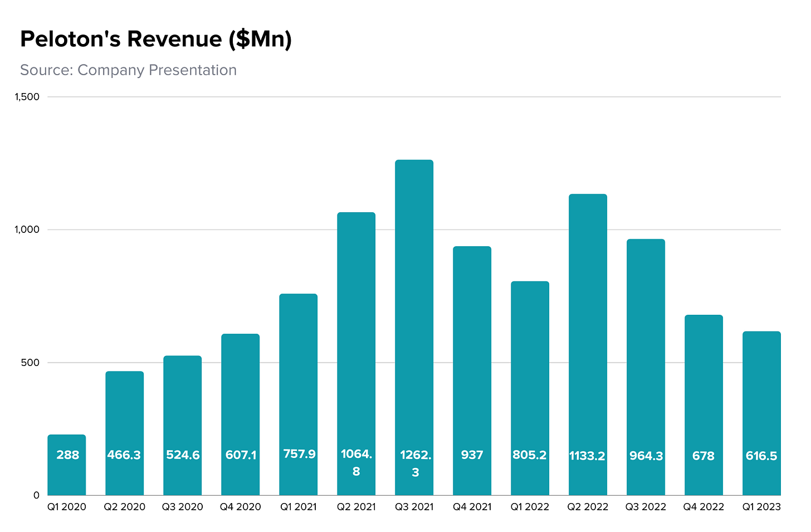The image size is (811, 532).
Task: Select the Q2 2020 bar labeled 466.3
Action: (x=125, y=433)
